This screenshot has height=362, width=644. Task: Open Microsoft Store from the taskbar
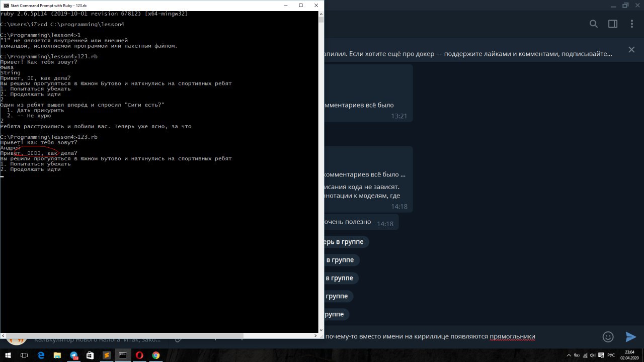[90, 355]
